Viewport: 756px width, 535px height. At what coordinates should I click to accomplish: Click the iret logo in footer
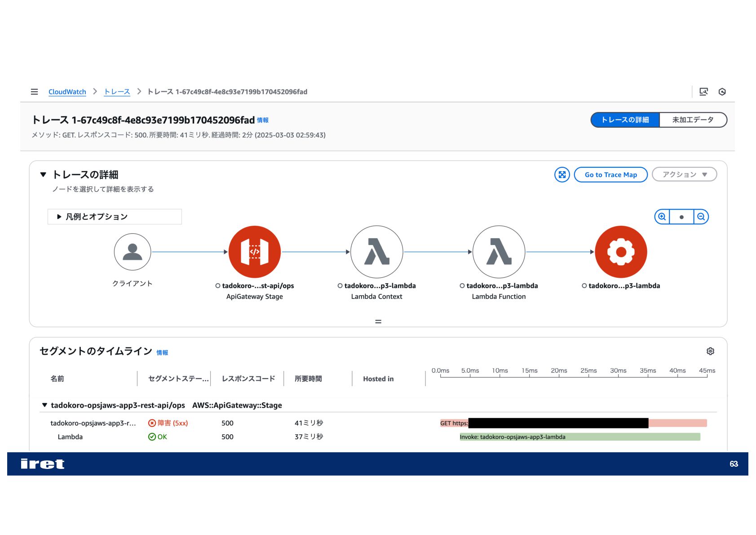coord(43,464)
